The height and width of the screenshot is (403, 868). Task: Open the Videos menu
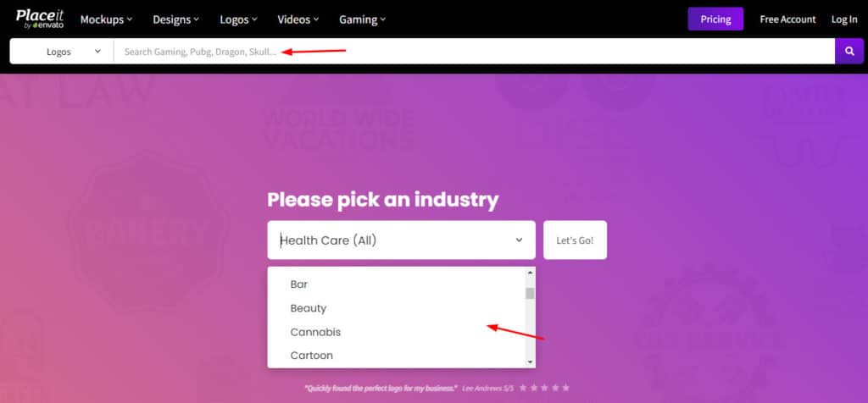tap(298, 19)
